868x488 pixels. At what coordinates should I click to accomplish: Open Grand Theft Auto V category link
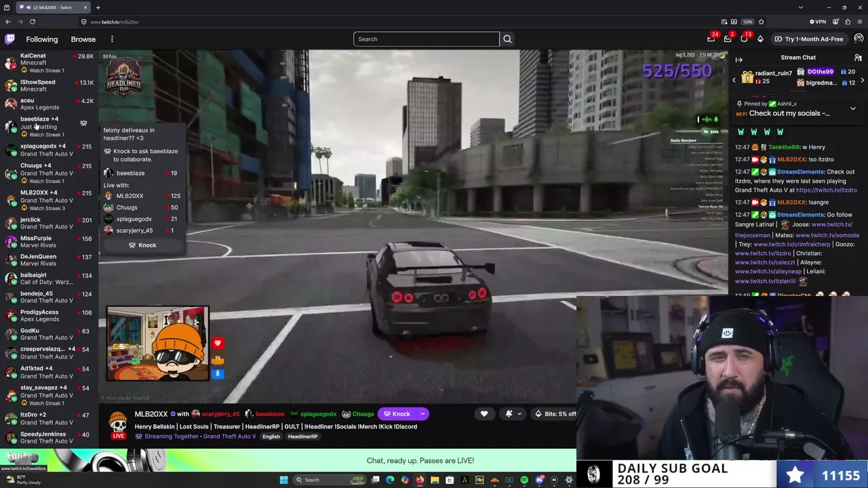[229, 436]
